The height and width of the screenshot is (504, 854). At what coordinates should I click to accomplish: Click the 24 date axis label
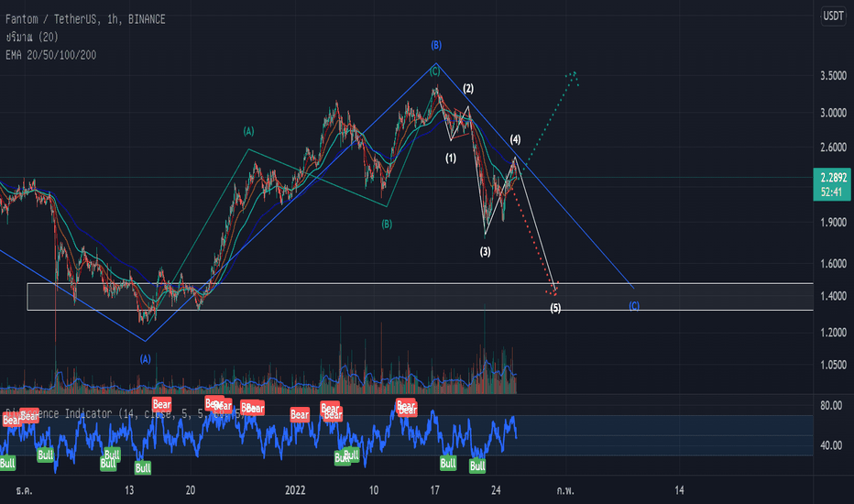[496, 490]
